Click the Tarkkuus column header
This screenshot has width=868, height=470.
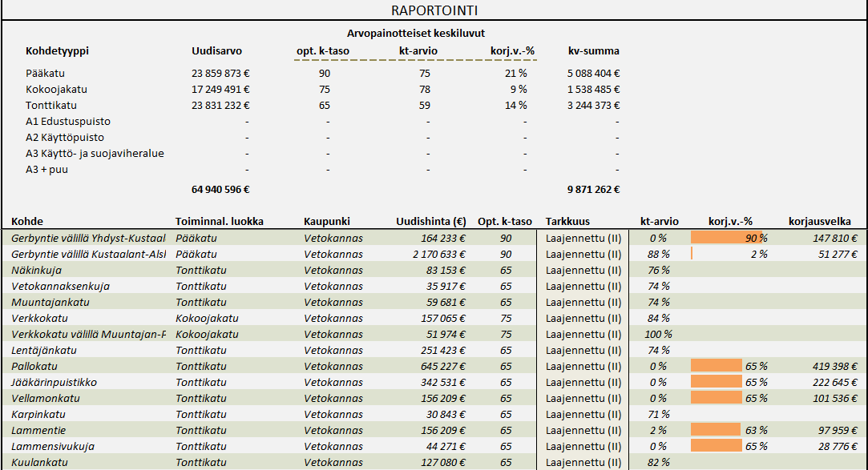(567, 221)
